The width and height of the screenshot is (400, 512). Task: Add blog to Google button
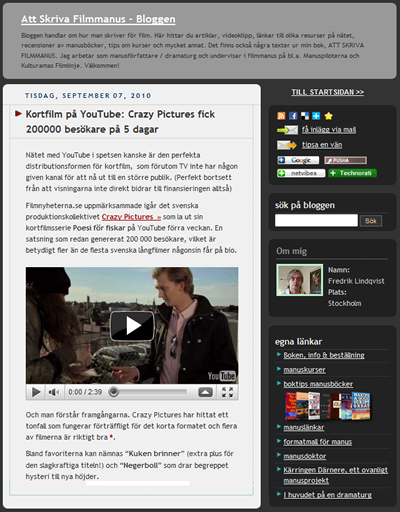coord(298,160)
